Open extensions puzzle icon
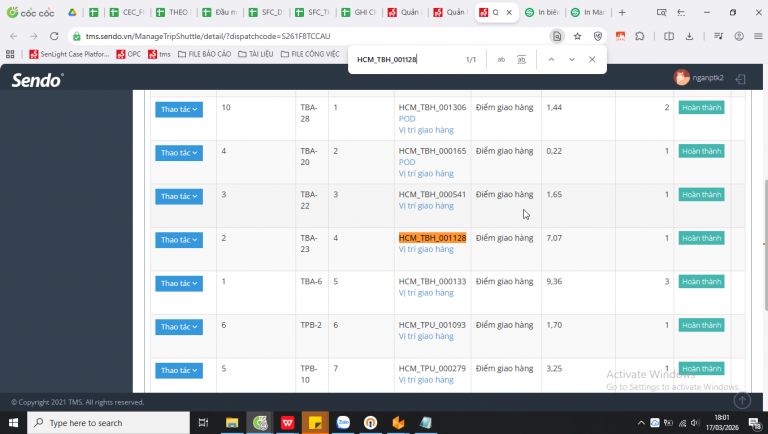The width and height of the screenshot is (768, 434). [x=640, y=36]
